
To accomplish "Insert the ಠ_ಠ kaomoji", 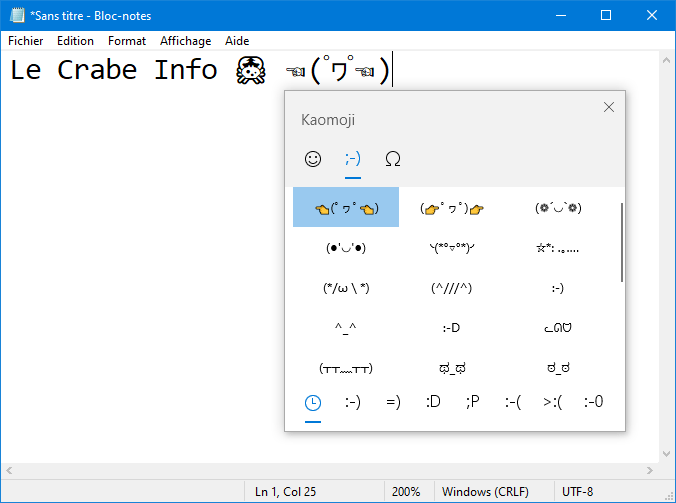I will coord(558,368).
